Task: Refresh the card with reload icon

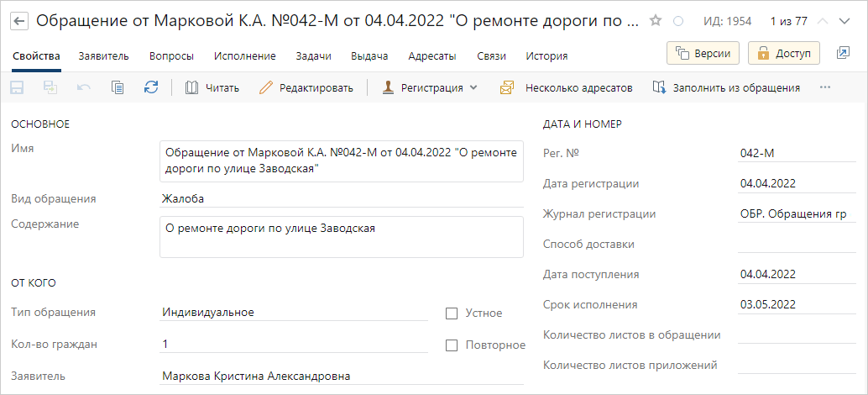Action: tap(150, 87)
